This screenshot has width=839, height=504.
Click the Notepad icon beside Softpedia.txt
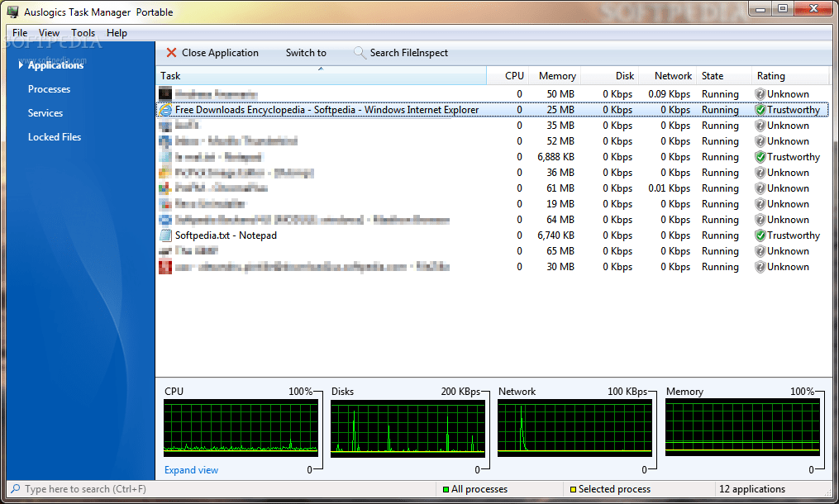coord(165,235)
